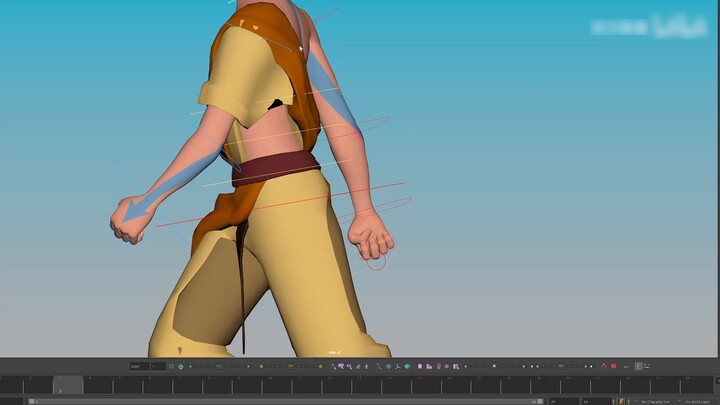Viewport: 720px width, 405px height.
Task: Click the teal globe-like toolbar icon
Action: click(388, 366)
